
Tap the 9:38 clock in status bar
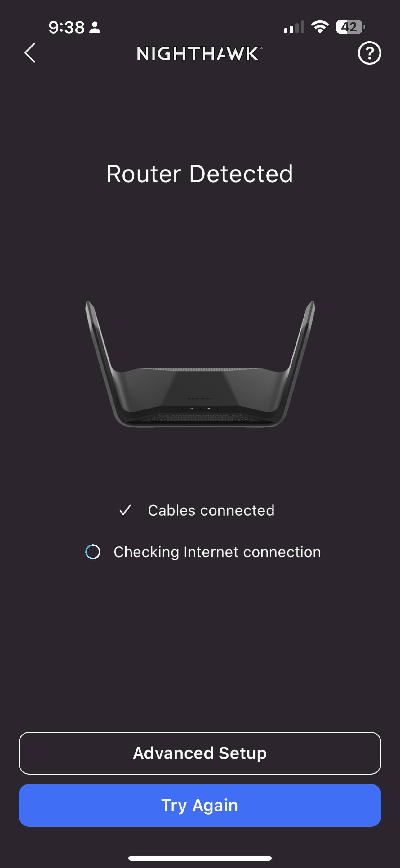click(x=66, y=27)
